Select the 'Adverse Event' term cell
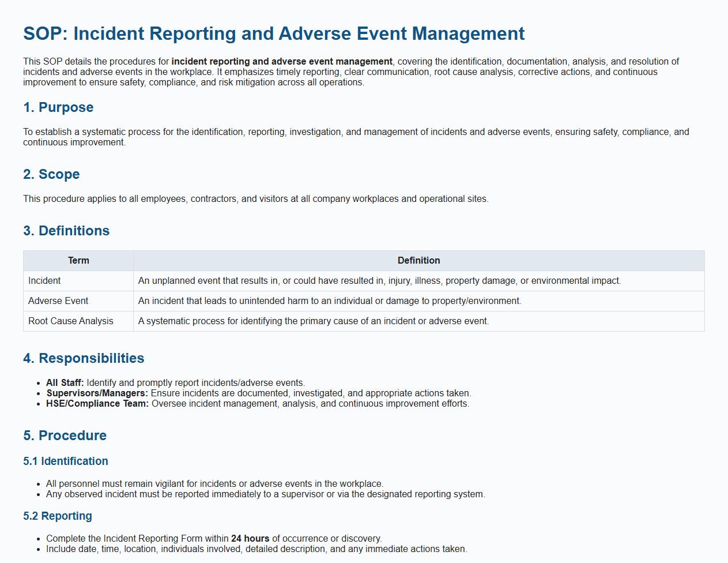This screenshot has width=728, height=563. tap(58, 301)
